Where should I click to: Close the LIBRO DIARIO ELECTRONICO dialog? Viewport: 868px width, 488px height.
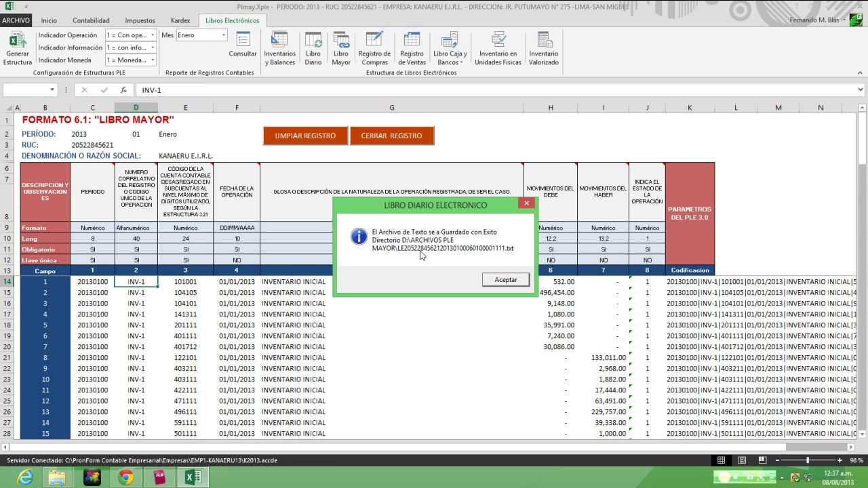526,203
